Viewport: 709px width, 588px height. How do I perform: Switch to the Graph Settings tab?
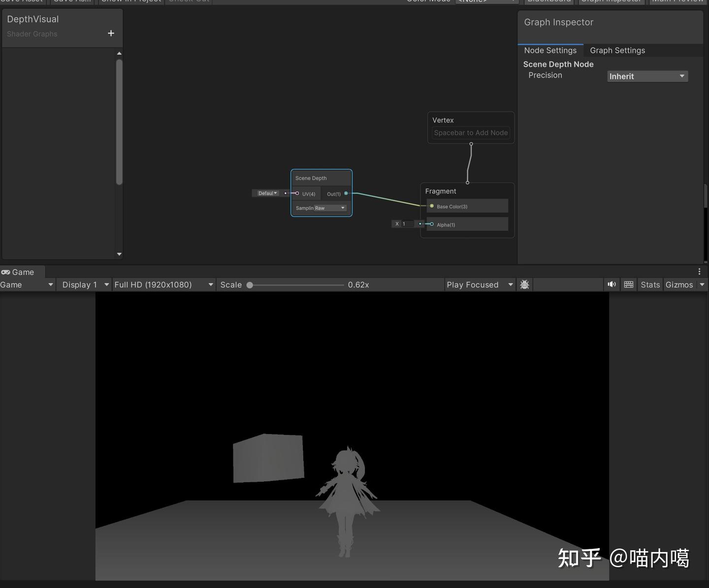click(617, 50)
